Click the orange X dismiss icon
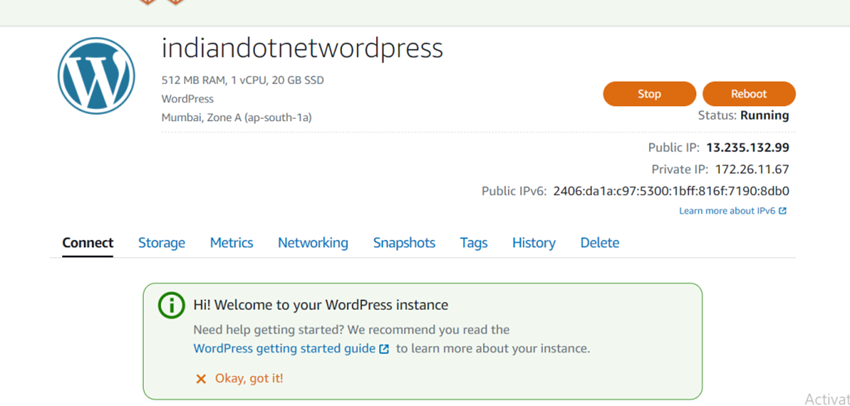 201,378
